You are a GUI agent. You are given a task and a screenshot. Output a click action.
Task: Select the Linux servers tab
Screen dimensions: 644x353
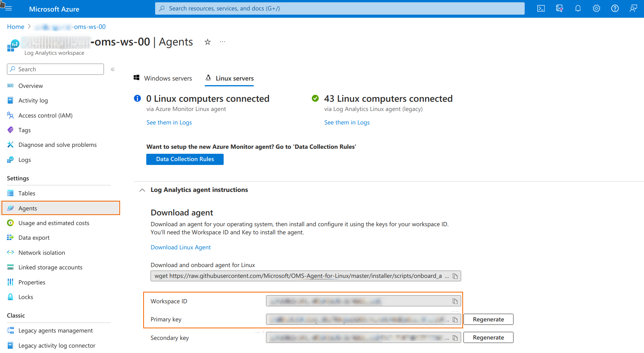(x=229, y=78)
